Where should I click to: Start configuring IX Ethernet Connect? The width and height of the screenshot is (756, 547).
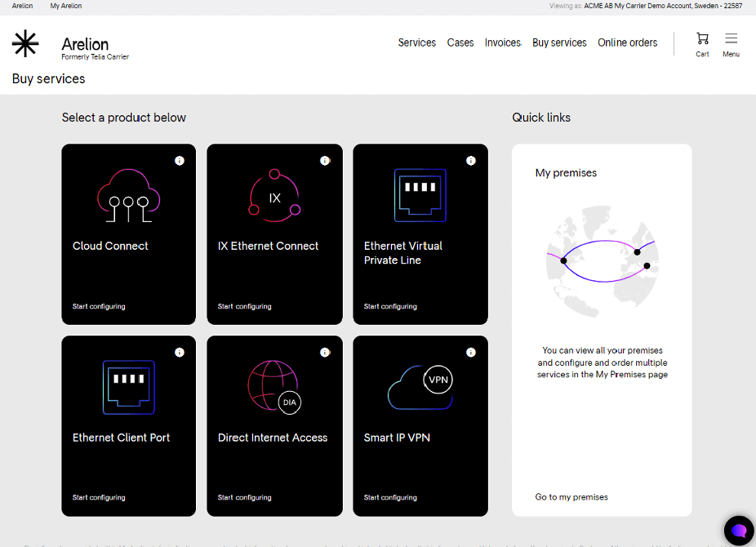[244, 306]
